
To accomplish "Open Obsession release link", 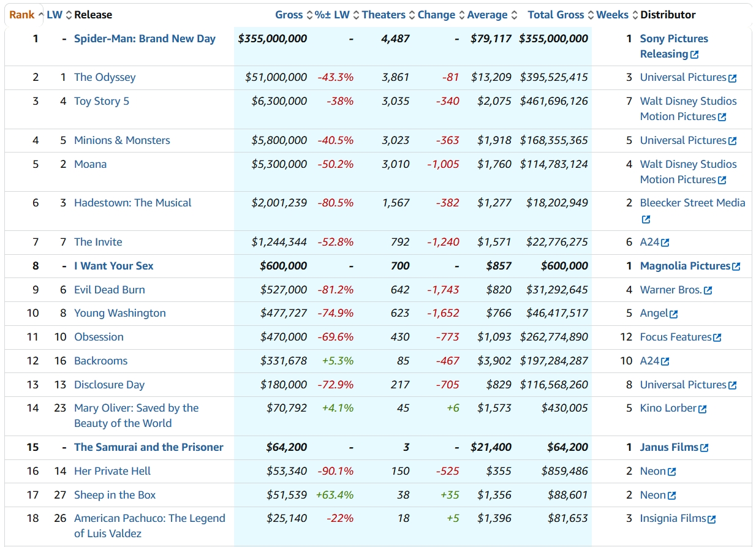I will (x=99, y=337).
